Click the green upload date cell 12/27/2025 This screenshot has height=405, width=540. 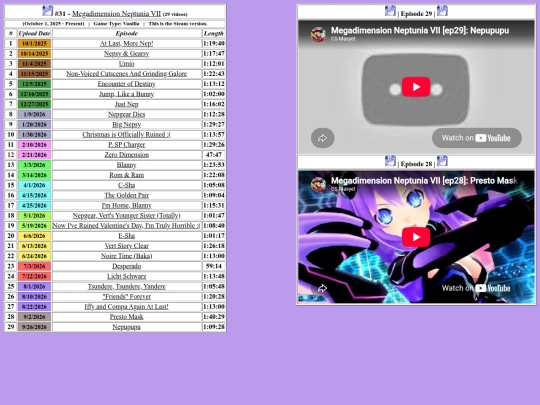point(34,104)
